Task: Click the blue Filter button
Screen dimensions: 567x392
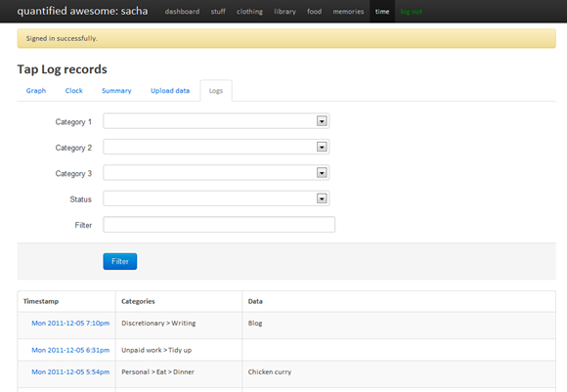Action: click(x=120, y=261)
